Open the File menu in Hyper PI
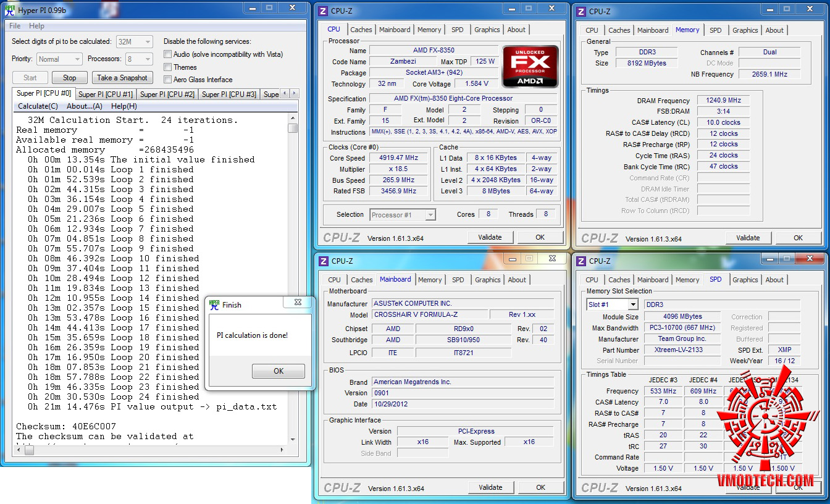830x504 pixels. (15, 26)
